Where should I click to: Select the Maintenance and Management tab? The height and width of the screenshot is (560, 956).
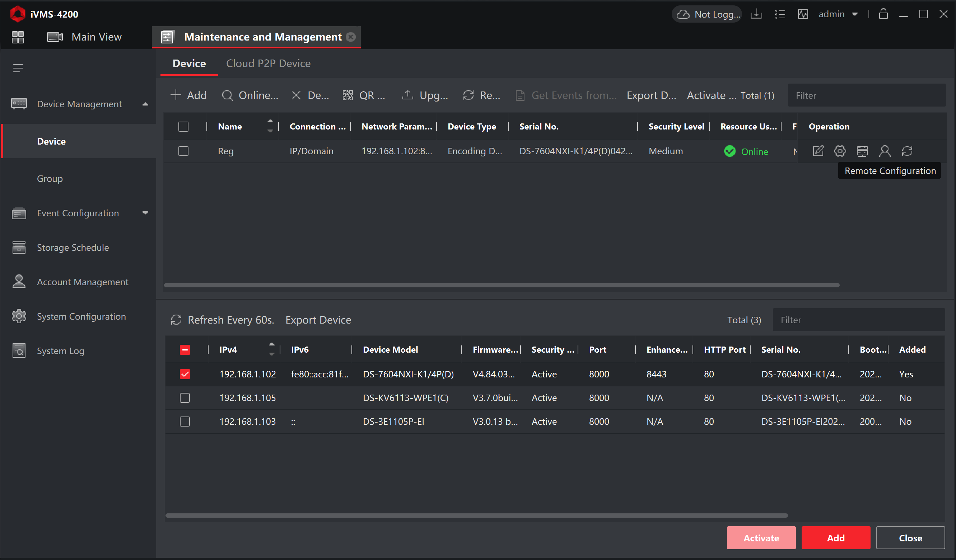256,37
